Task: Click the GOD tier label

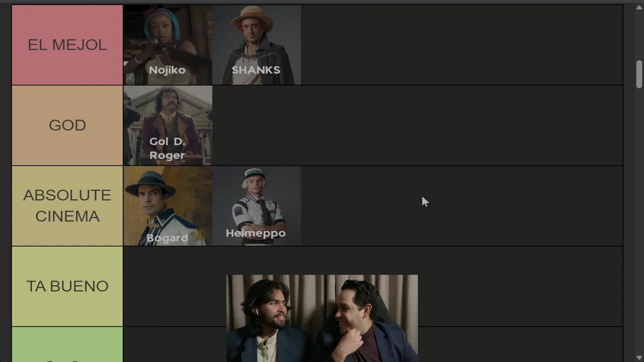Action: pos(67,125)
